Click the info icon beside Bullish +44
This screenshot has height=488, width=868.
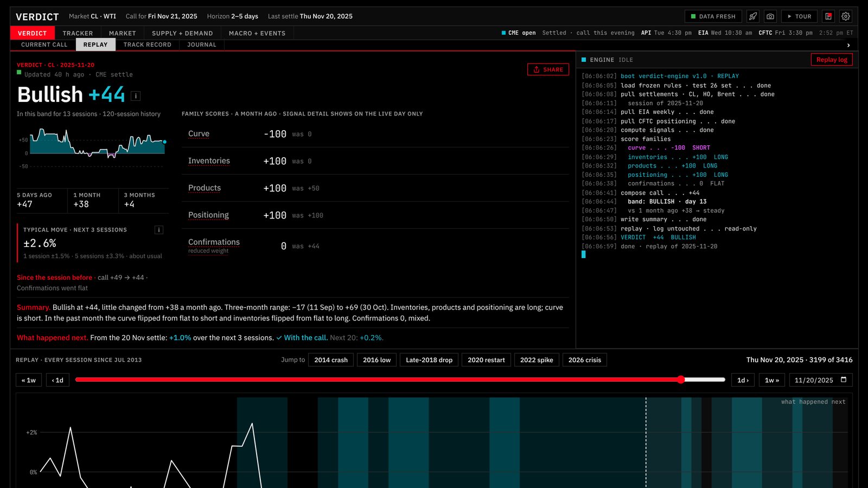136,96
